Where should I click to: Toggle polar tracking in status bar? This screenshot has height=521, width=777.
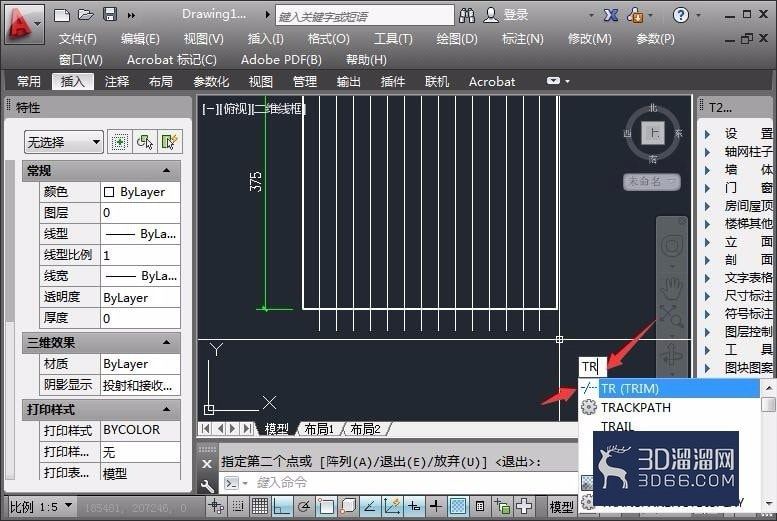tap(304, 506)
